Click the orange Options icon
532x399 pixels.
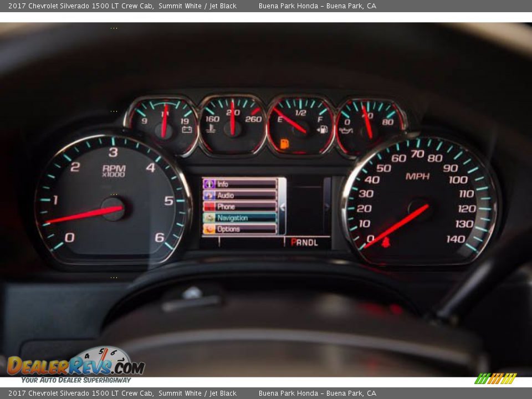point(209,229)
